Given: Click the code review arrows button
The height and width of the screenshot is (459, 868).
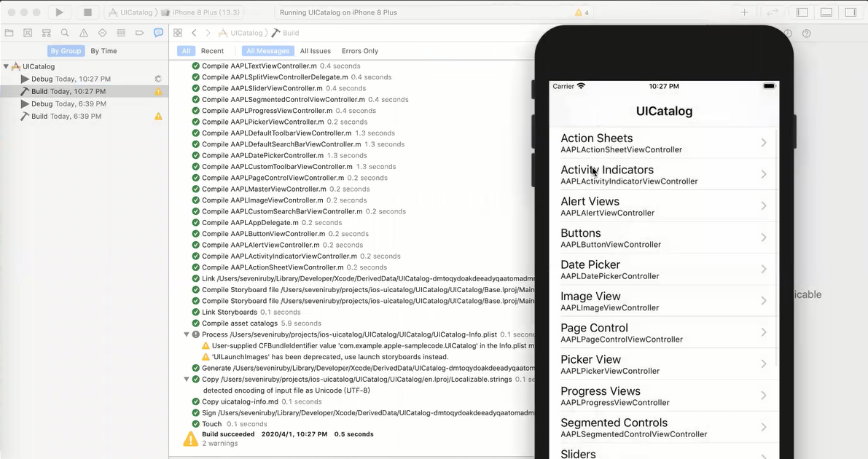Looking at the screenshot, I should tap(773, 12).
